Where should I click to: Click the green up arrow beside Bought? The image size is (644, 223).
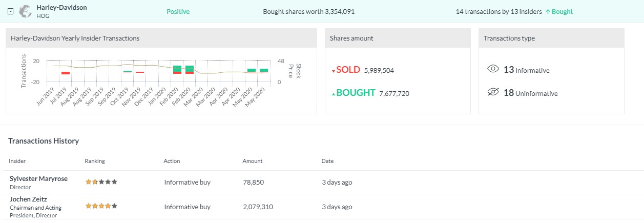coord(548,11)
